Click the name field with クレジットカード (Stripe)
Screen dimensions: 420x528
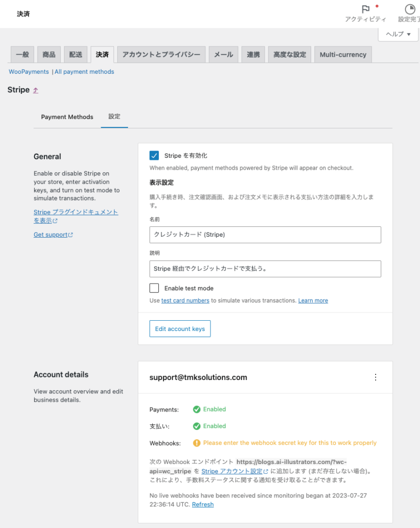point(265,235)
